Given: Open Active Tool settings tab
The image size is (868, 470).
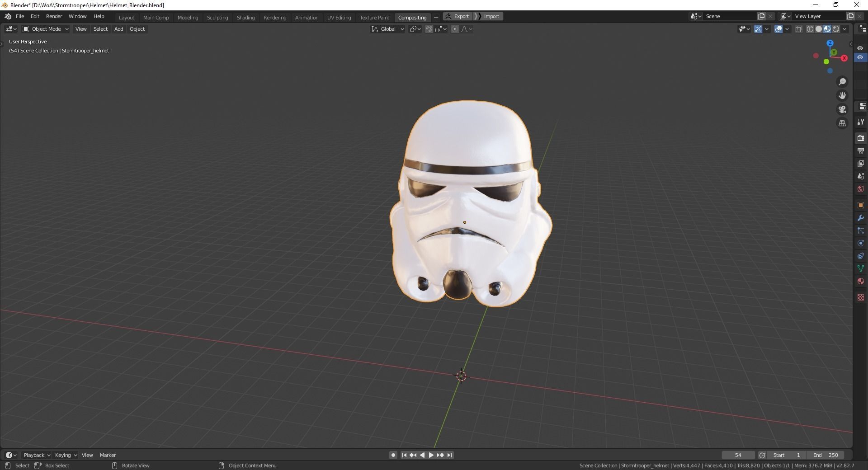Looking at the screenshot, I should tap(861, 122).
